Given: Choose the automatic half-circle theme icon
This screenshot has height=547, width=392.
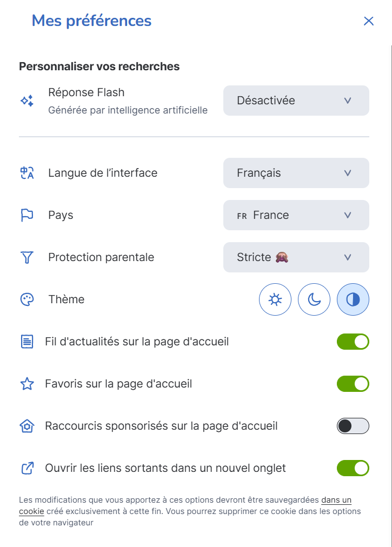Looking at the screenshot, I should click(x=353, y=299).
